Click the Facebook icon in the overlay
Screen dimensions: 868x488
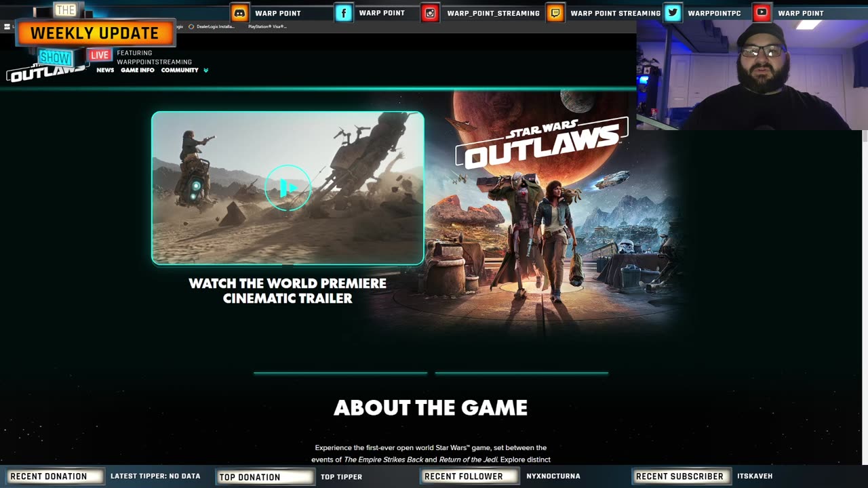344,13
